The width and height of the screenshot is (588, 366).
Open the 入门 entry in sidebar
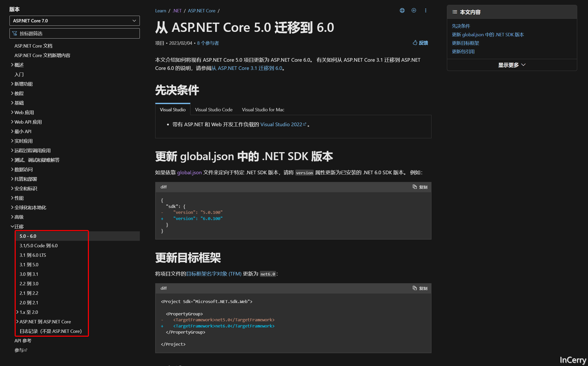(19, 74)
